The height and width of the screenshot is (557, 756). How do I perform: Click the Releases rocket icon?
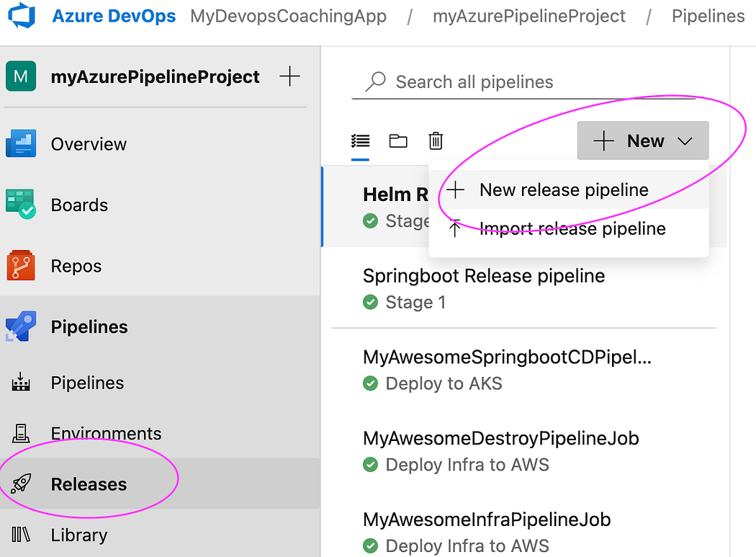(x=21, y=484)
